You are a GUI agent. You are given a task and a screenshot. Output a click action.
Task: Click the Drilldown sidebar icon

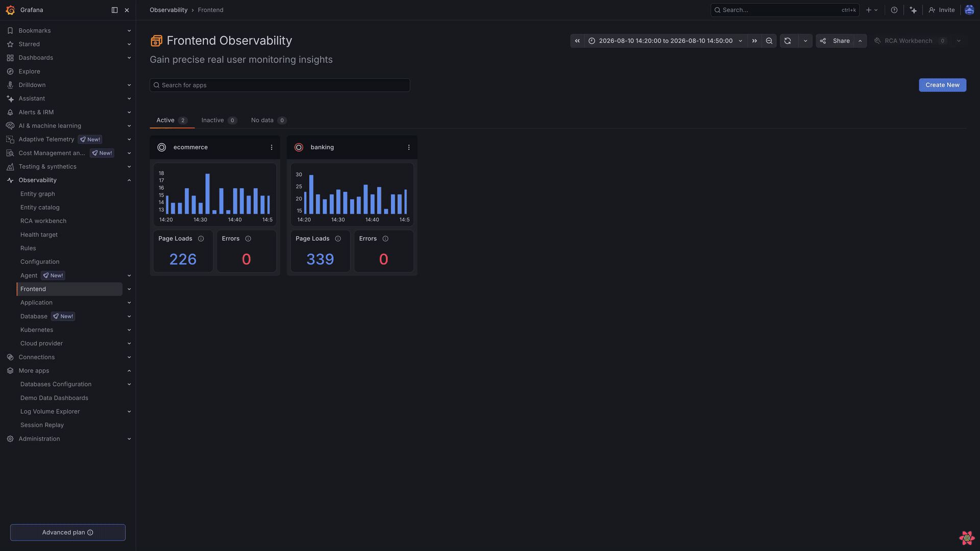point(10,85)
